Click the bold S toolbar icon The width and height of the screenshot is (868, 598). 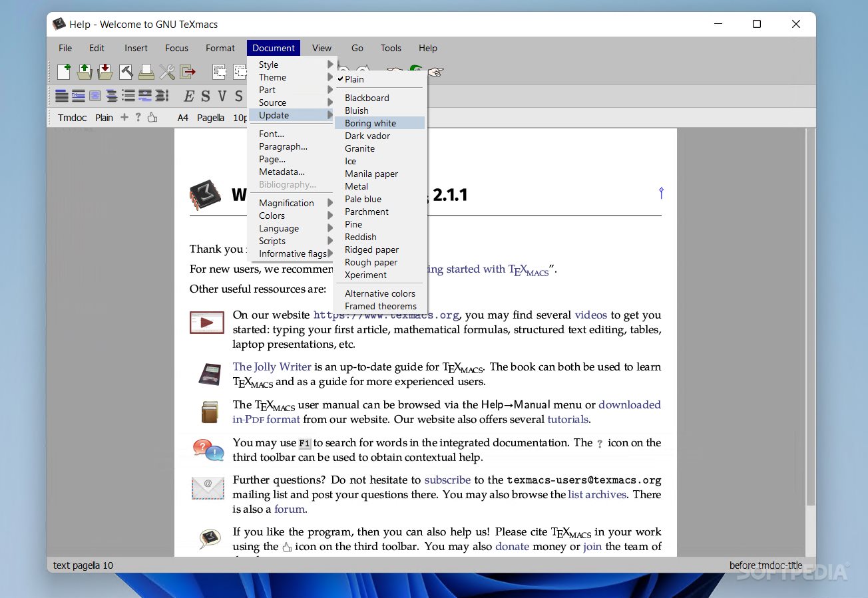206,96
